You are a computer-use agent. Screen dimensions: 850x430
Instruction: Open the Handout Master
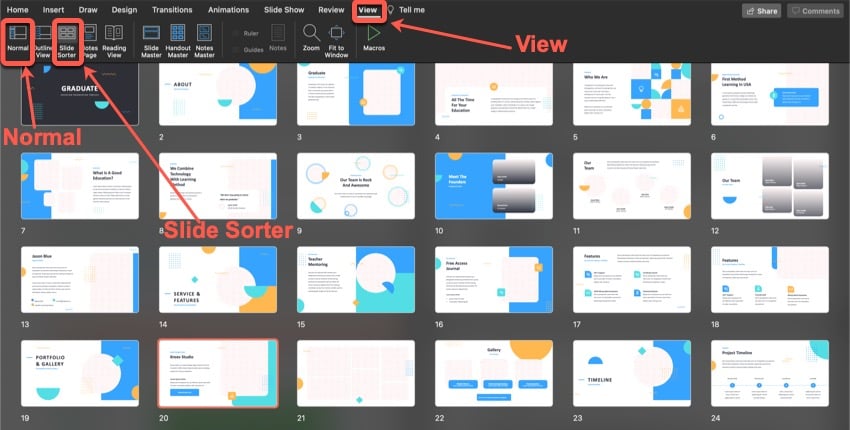(x=178, y=40)
